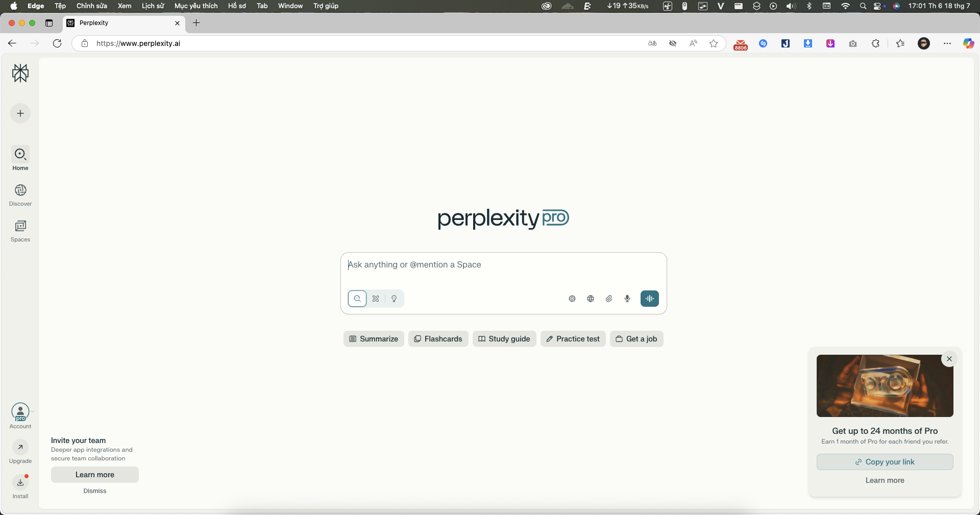Click the Summarize suggestion chip
This screenshot has width=980, height=515.
tap(374, 339)
